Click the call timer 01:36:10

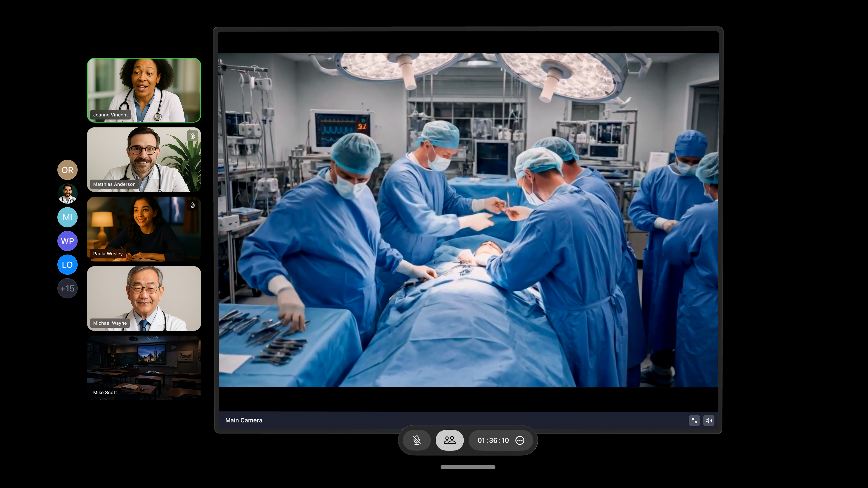pyautogui.click(x=493, y=441)
